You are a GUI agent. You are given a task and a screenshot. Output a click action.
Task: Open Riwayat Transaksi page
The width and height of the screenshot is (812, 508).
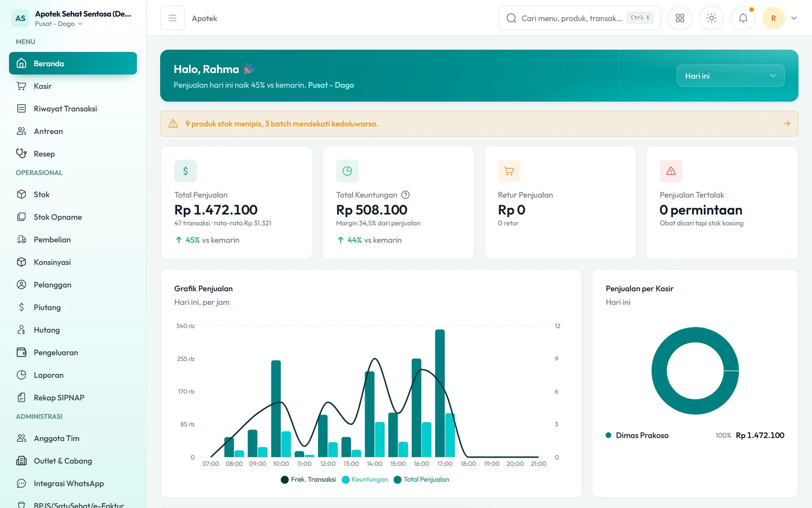73,108
